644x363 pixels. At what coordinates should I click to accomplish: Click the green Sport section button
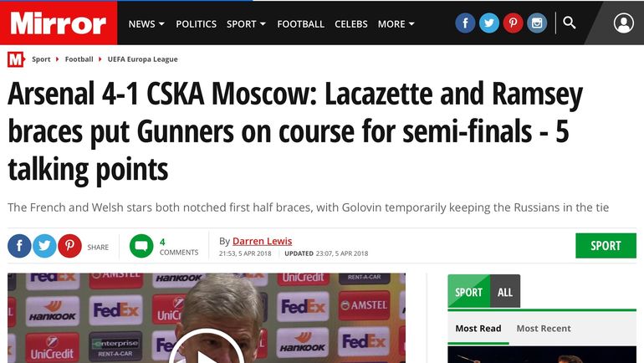(x=606, y=246)
